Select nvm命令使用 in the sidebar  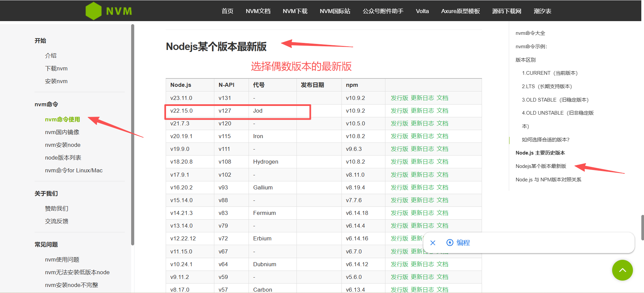point(62,119)
